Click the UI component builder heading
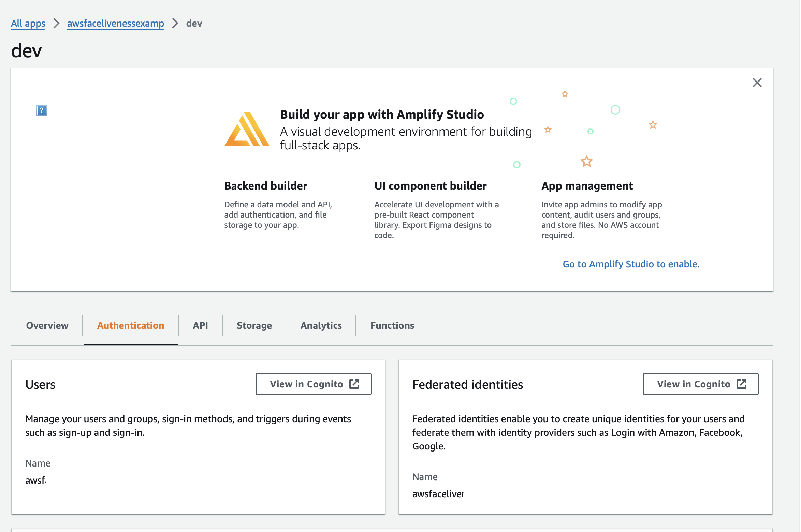 click(x=431, y=186)
